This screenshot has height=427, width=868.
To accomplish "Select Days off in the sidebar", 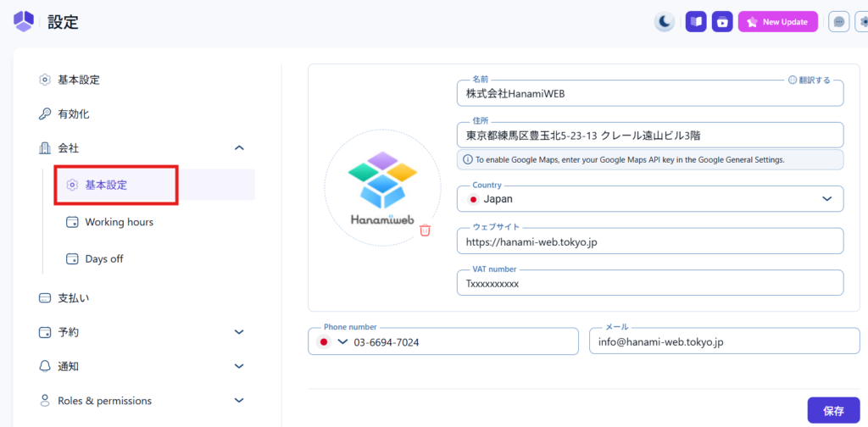I will (x=104, y=258).
